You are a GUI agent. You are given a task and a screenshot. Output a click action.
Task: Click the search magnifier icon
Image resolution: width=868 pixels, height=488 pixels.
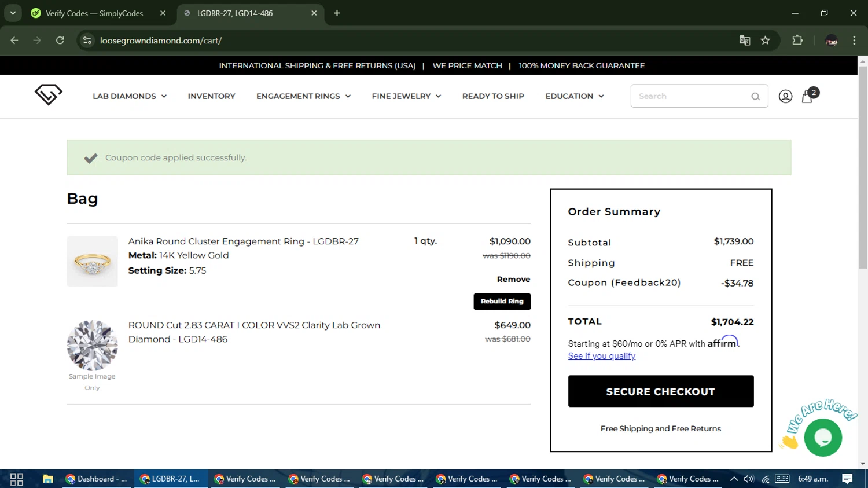pos(755,97)
